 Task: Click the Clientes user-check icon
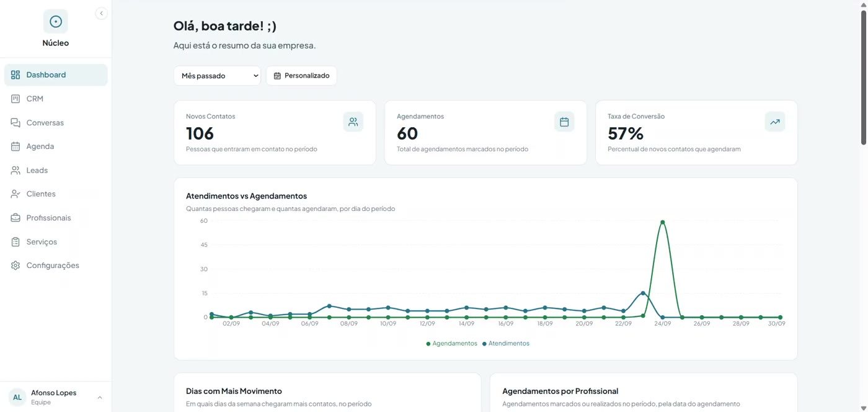(x=15, y=194)
